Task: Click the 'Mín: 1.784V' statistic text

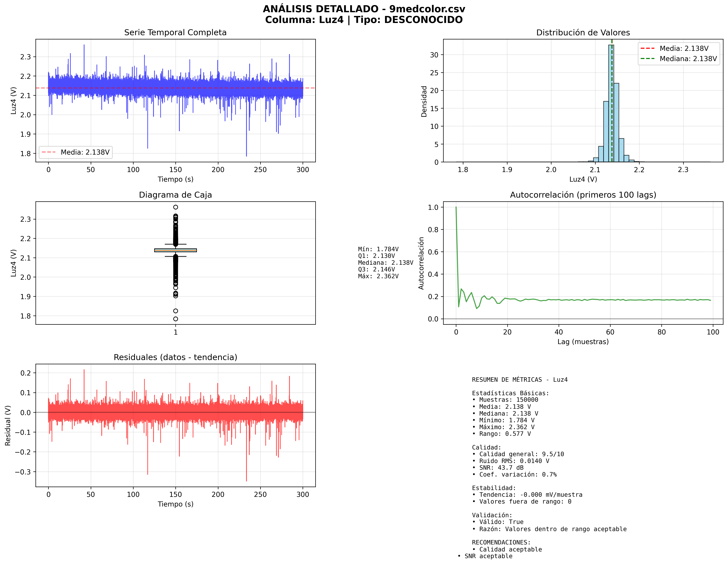Action: pyautogui.click(x=378, y=249)
